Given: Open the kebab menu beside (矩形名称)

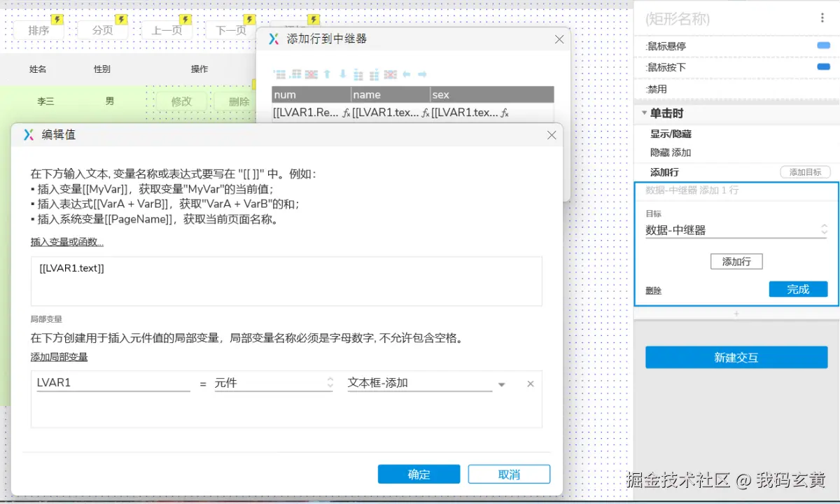Looking at the screenshot, I should 822,18.
